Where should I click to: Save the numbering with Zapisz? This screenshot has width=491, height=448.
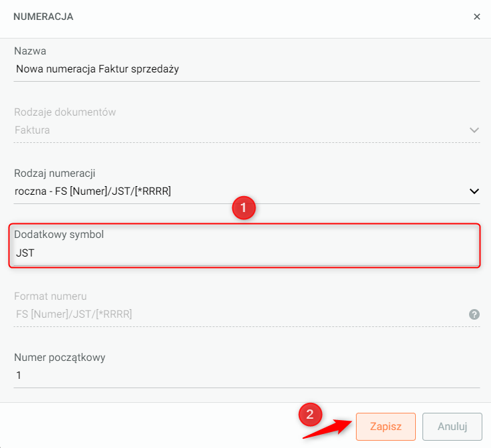[385, 427]
